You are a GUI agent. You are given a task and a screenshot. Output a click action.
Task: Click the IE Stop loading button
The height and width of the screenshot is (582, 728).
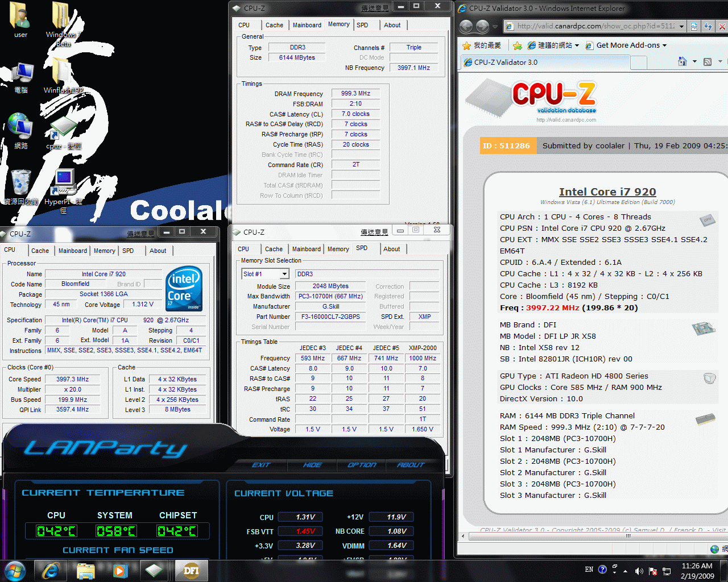point(722,26)
